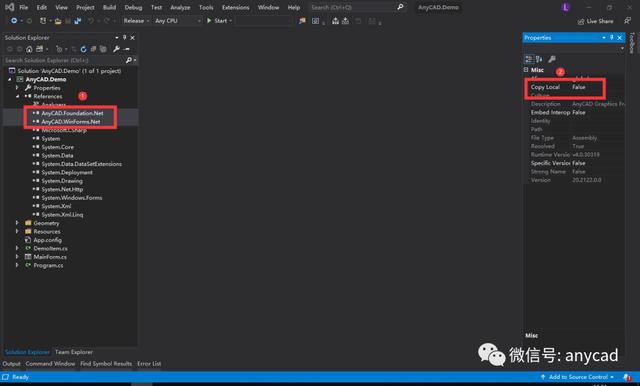Open the Extensions menu

pyautogui.click(x=236, y=7)
